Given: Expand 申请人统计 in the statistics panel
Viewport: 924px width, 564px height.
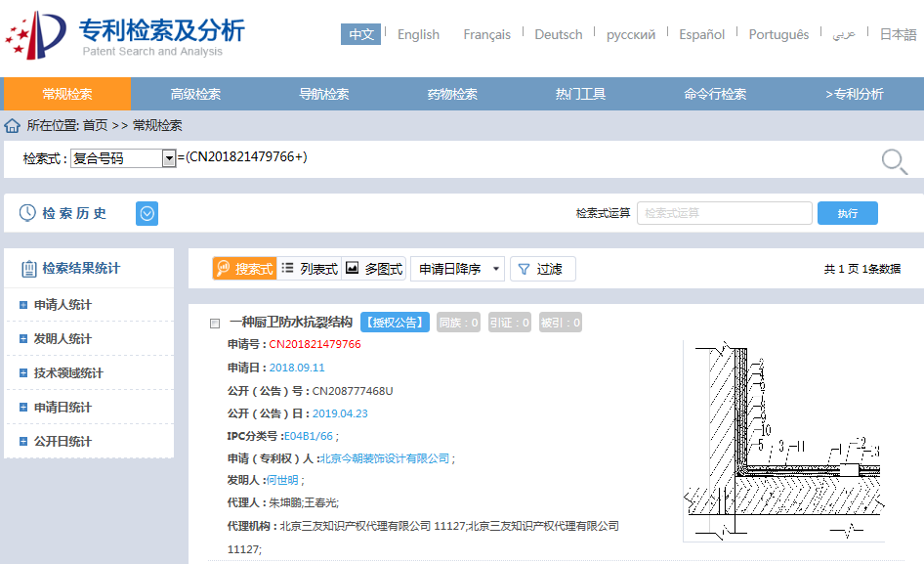Looking at the screenshot, I should [23, 305].
